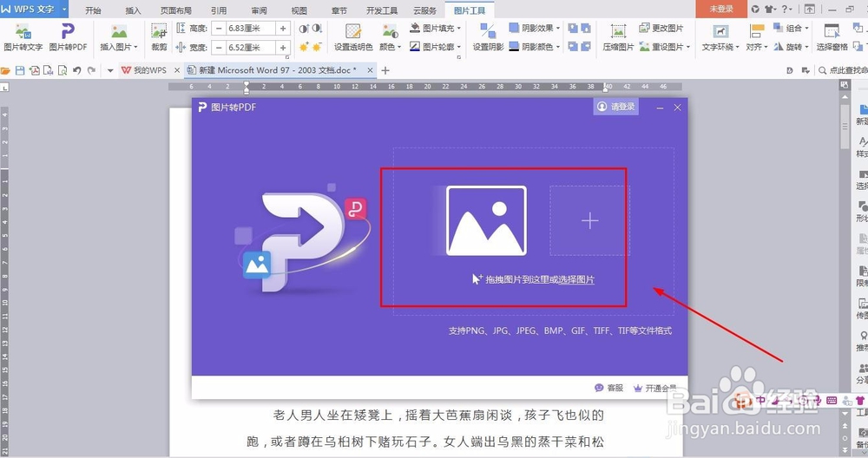The height and width of the screenshot is (458, 868).
Task: Select the 裁剪 crop tool
Action: (159, 37)
